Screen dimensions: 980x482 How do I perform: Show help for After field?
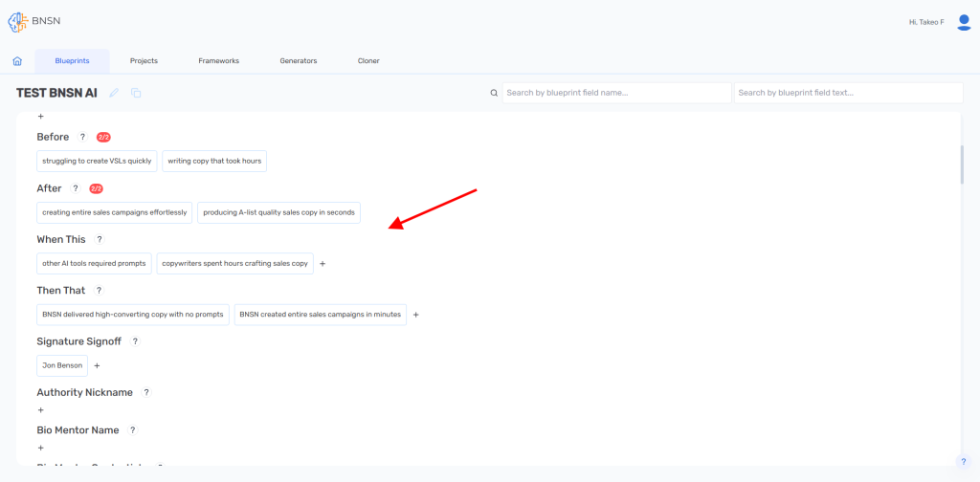tap(76, 188)
